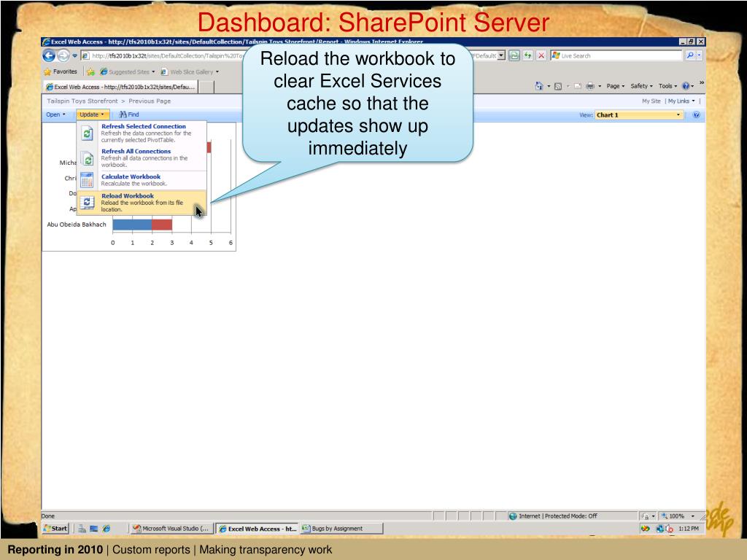The height and width of the screenshot is (560, 747).
Task: Click the Refresh All Connections icon
Action: [x=88, y=158]
